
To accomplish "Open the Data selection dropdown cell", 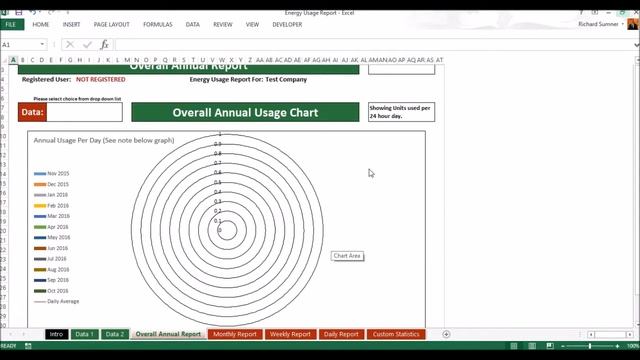I will click(x=84, y=112).
